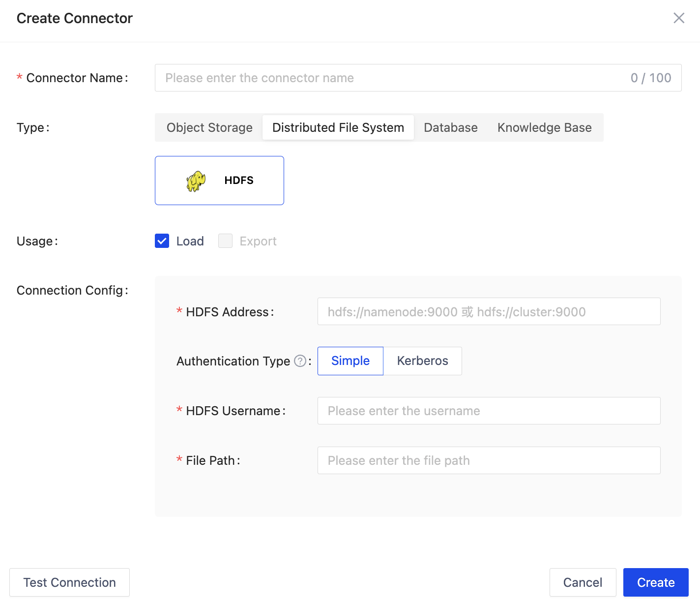700x604 pixels.
Task: Select the HDFS connector card
Action: [x=219, y=181]
